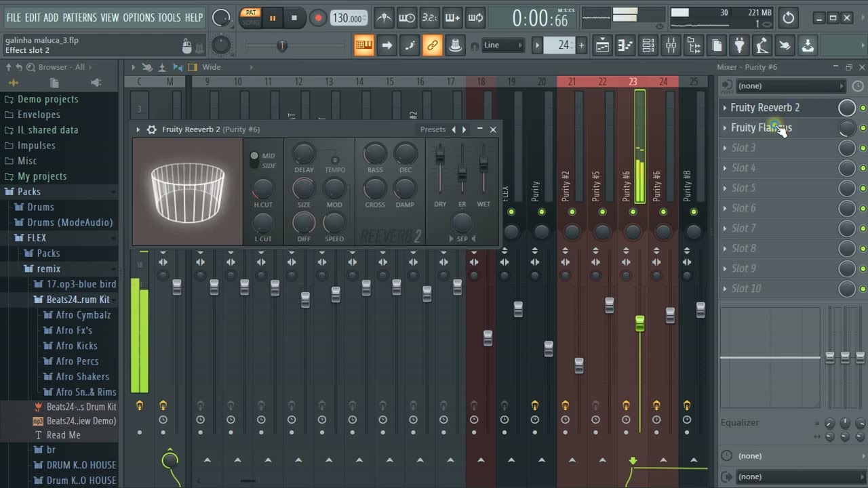
Task: Open Fruity Reeverb 2 plugin options arrow
Action: (x=138, y=129)
